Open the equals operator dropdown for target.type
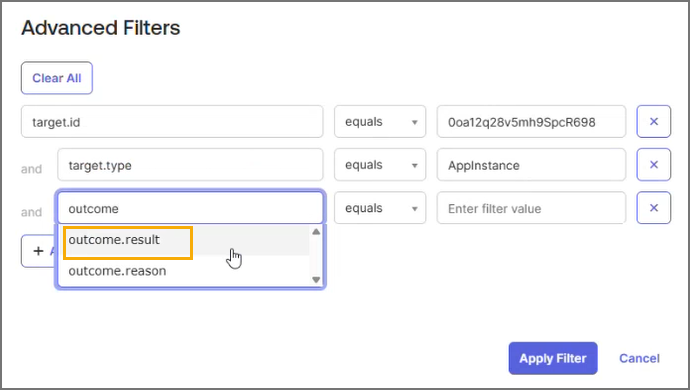This screenshot has width=690, height=390. point(380,165)
